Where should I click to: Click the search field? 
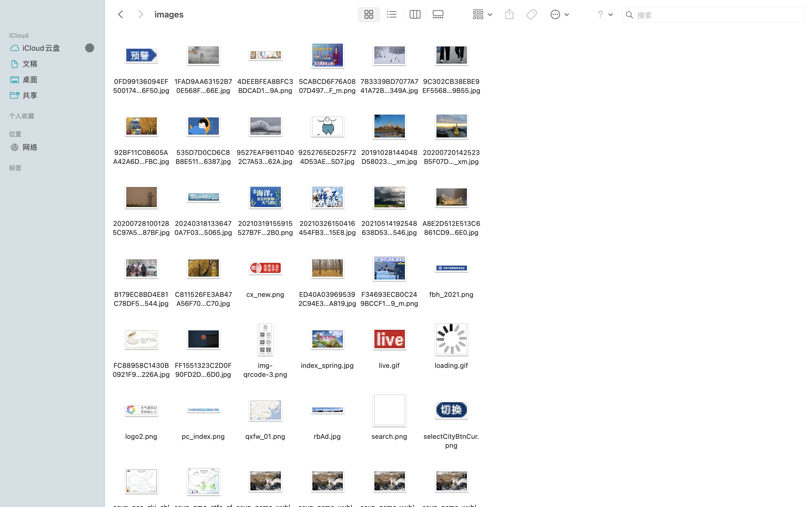pos(718,15)
